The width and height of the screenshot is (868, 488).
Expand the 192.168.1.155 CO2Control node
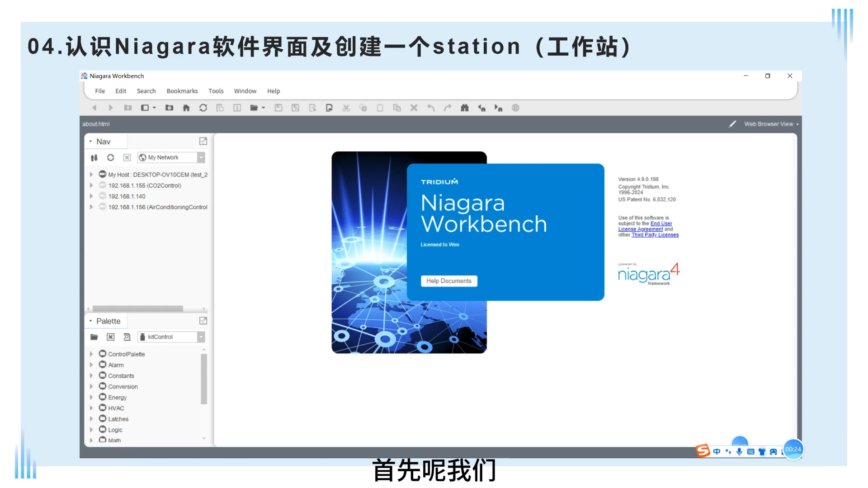(x=90, y=185)
